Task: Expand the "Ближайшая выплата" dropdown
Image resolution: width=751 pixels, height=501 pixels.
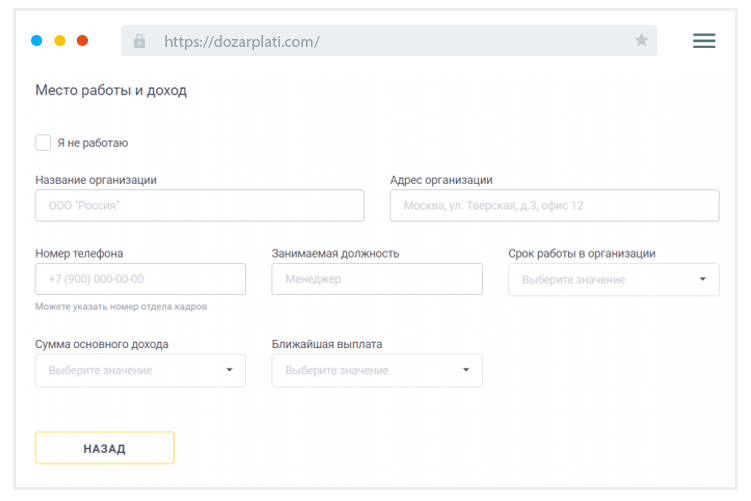Action: click(x=377, y=370)
